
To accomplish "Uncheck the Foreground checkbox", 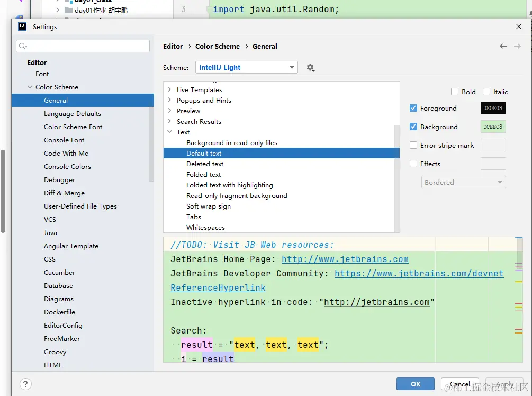I will tap(413, 108).
